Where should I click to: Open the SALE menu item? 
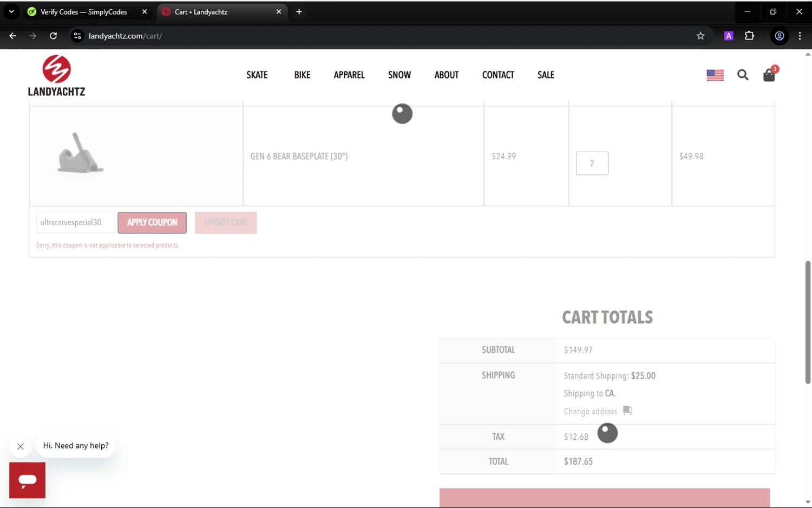[x=546, y=75]
